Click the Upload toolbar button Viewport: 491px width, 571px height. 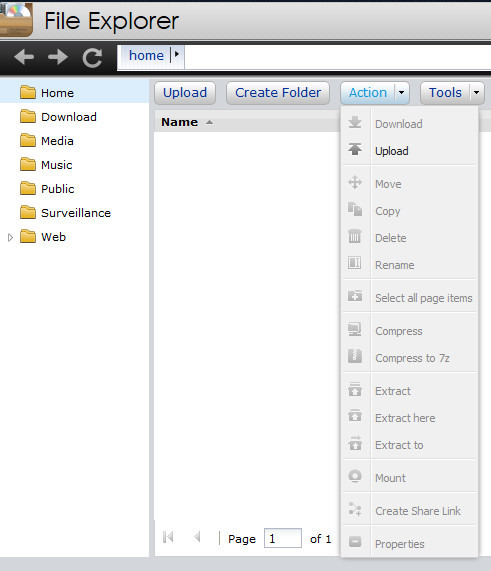185,92
